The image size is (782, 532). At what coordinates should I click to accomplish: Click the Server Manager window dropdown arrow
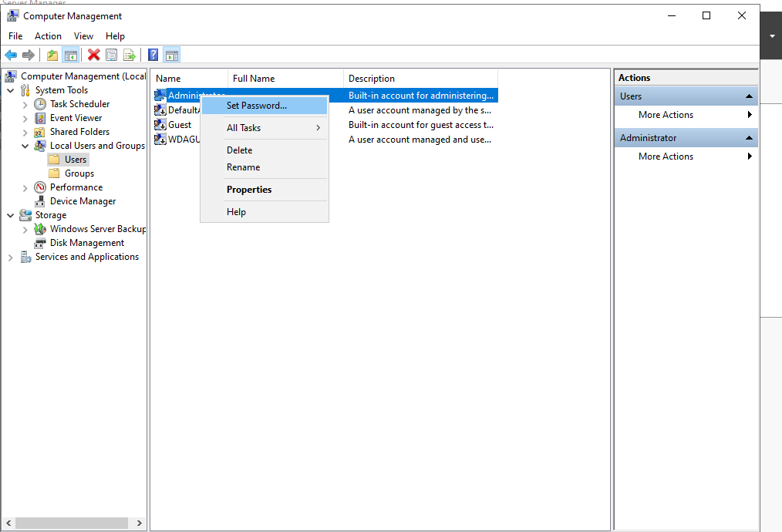click(x=772, y=36)
